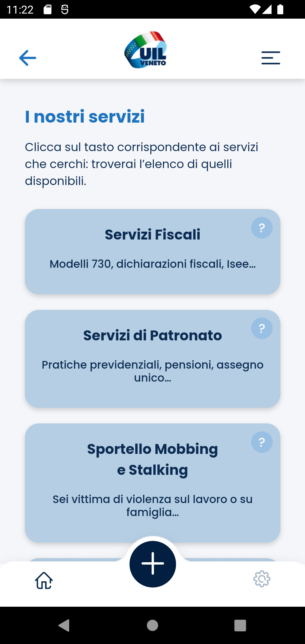Go to home via house icon
The width and height of the screenshot is (305, 644).
(44, 580)
